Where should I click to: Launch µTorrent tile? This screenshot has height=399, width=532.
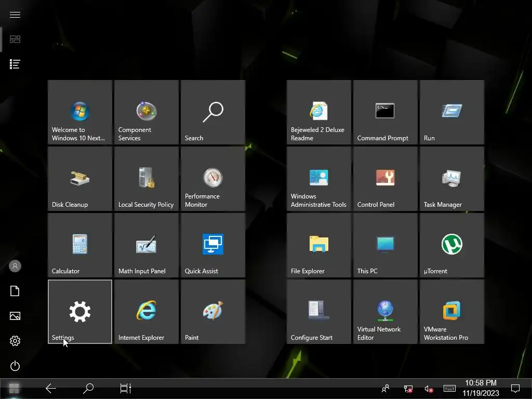coord(451,245)
